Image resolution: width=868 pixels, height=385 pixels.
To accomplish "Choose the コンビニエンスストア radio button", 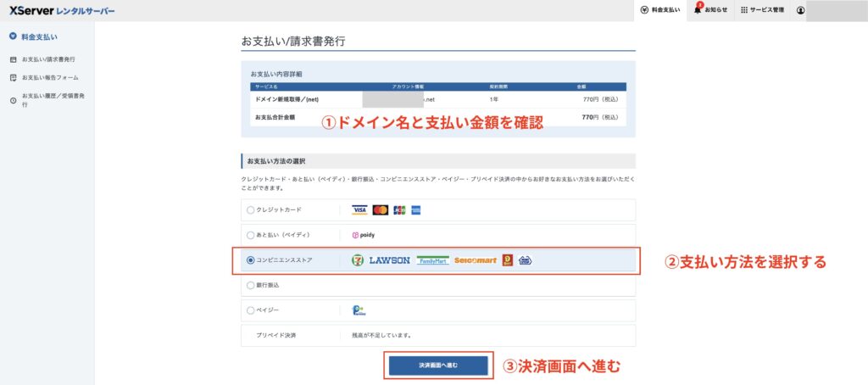I will point(250,260).
